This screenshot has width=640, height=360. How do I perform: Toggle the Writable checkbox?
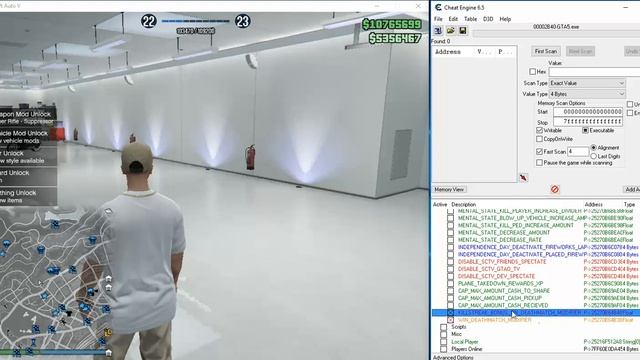(539, 130)
